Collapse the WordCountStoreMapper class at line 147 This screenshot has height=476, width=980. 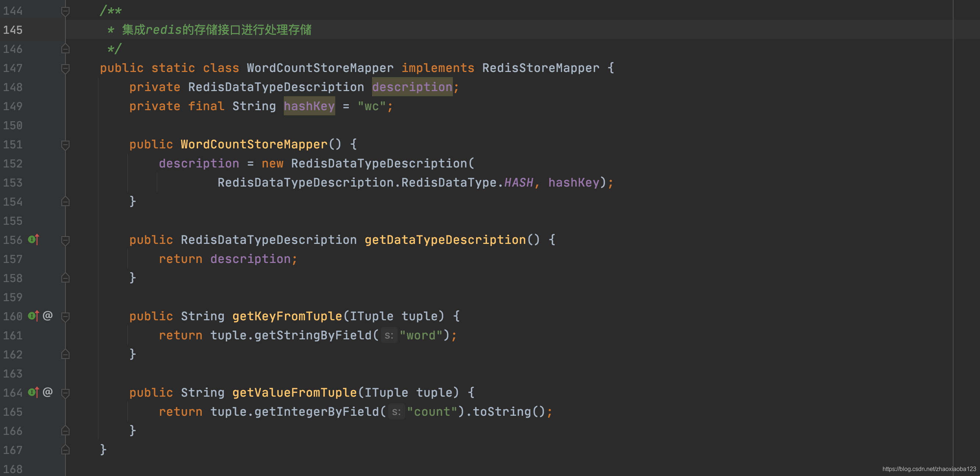pyautogui.click(x=65, y=68)
